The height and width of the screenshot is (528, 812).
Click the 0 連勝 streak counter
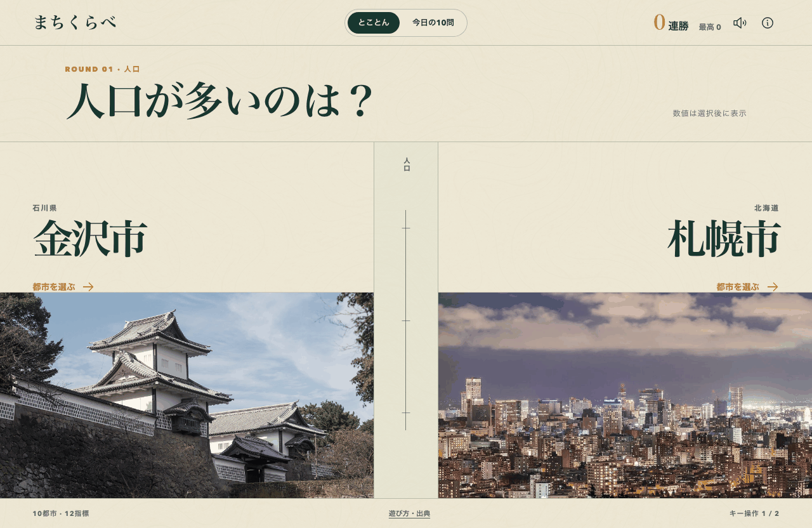pos(671,23)
